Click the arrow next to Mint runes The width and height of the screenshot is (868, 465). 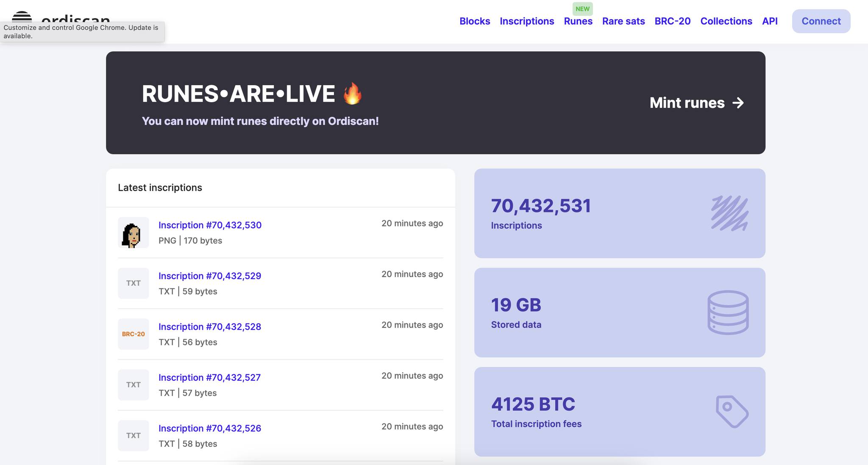(738, 103)
